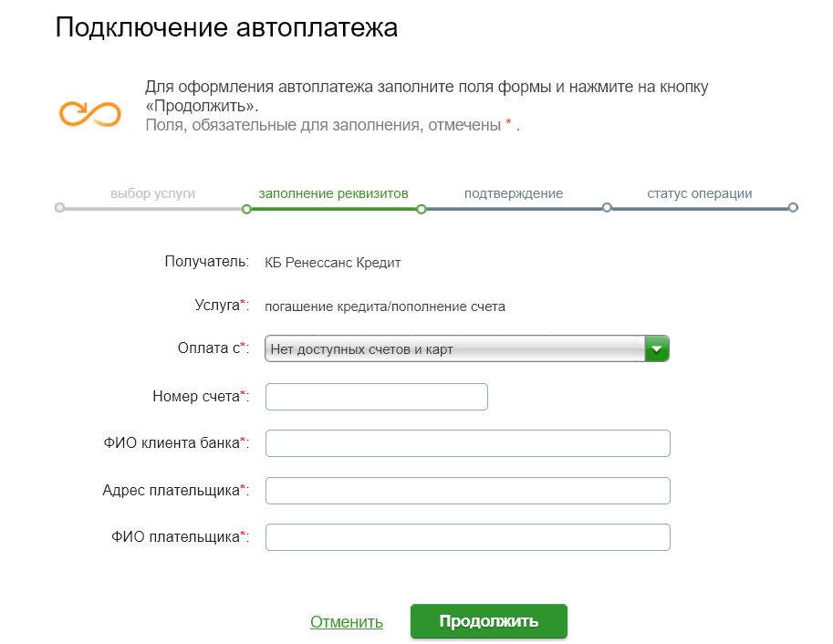833x644 pixels.
Task: Select the 'заполнение реквизитов' step label
Action: (333, 193)
